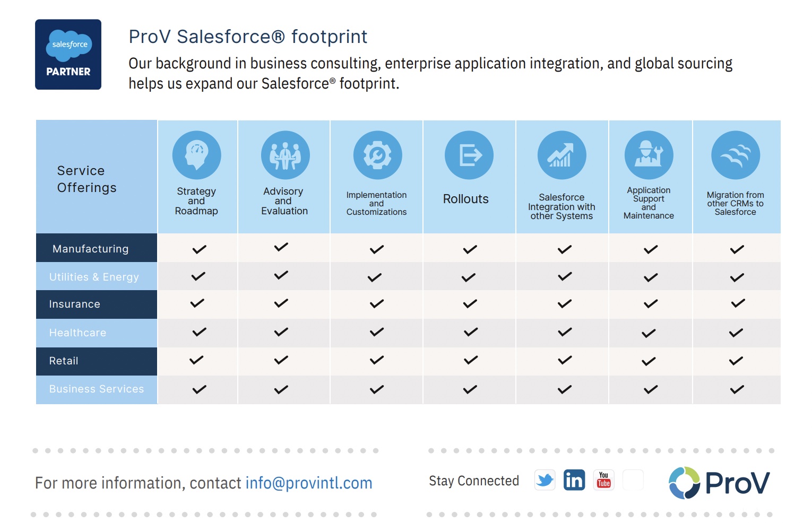
Task: Select the Migration birds icon
Action: coord(736,155)
